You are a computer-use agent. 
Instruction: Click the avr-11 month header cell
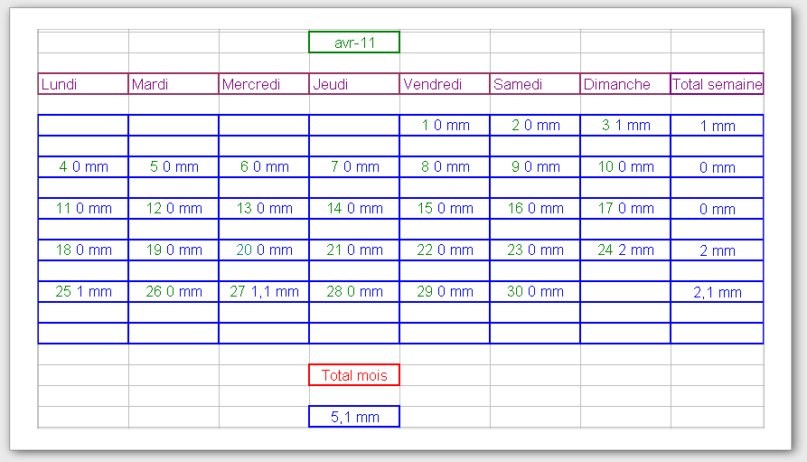click(354, 42)
